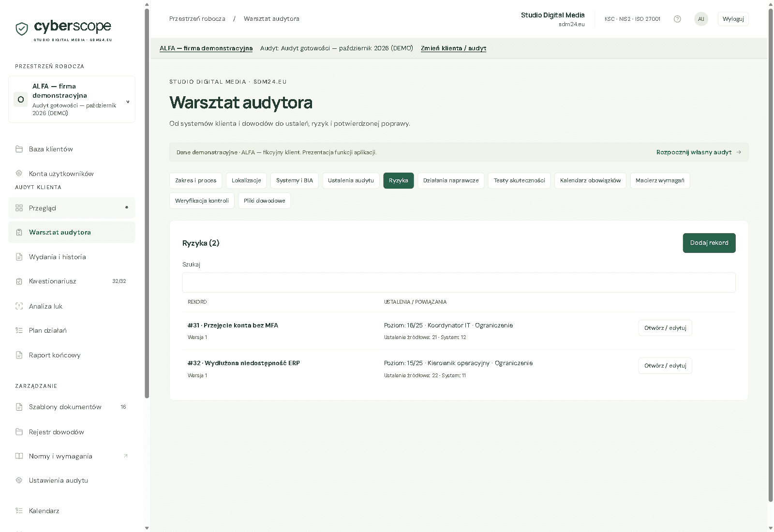The image size is (774, 532).
Task: Click the Kwestionariusz checklist icon
Action: tap(19, 281)
